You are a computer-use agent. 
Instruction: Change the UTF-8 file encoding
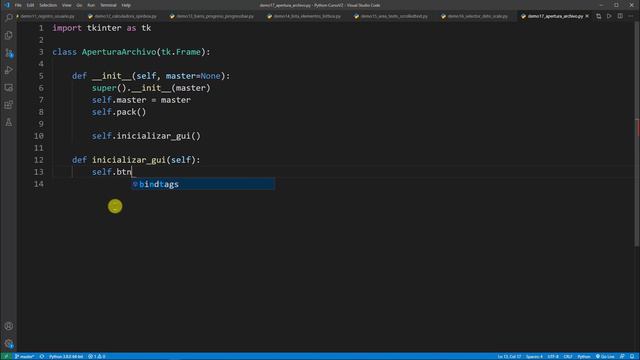(x=553, y=356)
